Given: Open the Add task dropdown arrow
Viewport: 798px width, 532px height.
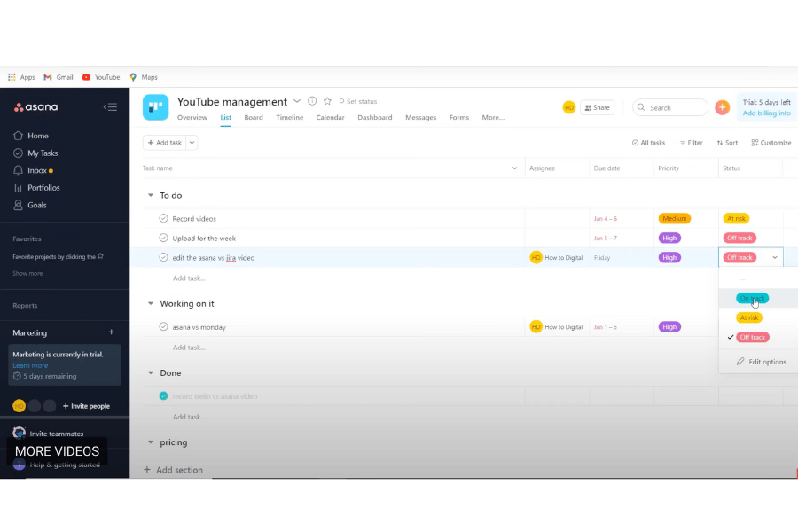Looking at the screenshot, I should coord(192,142).
